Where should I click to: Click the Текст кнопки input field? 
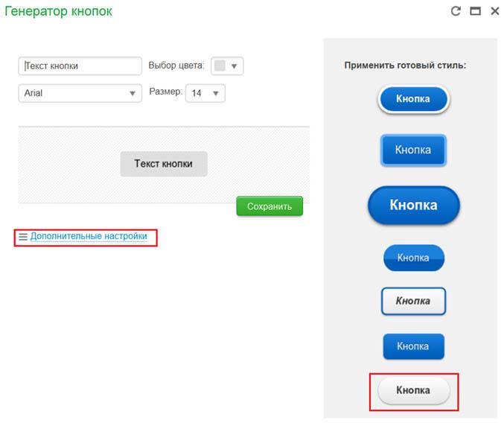[80, 66]
